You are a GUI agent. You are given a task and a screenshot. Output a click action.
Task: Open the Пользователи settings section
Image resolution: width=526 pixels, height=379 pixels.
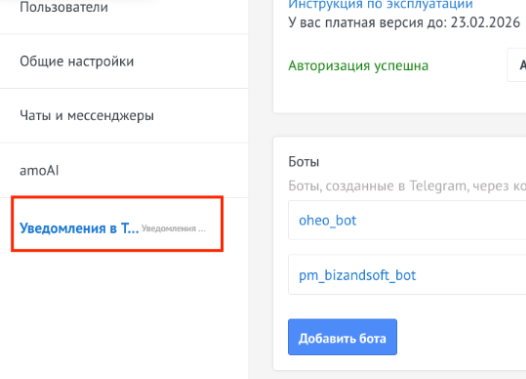64,7
